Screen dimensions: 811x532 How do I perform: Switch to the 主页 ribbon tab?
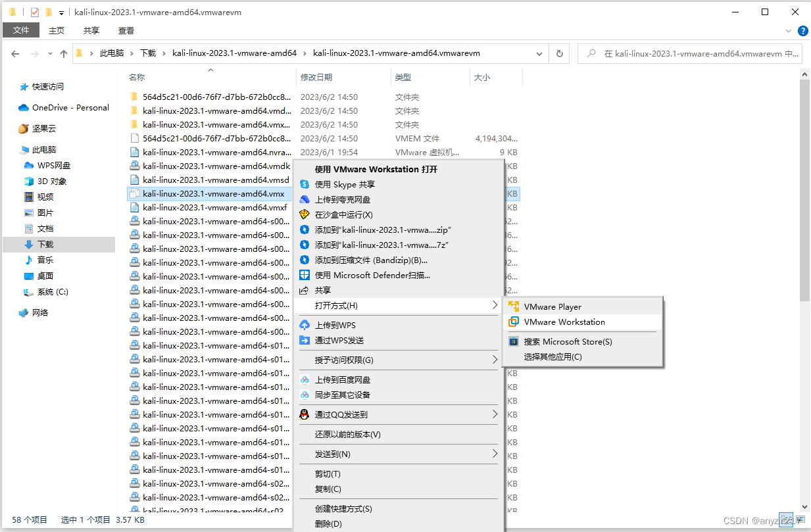coord(57,30)
